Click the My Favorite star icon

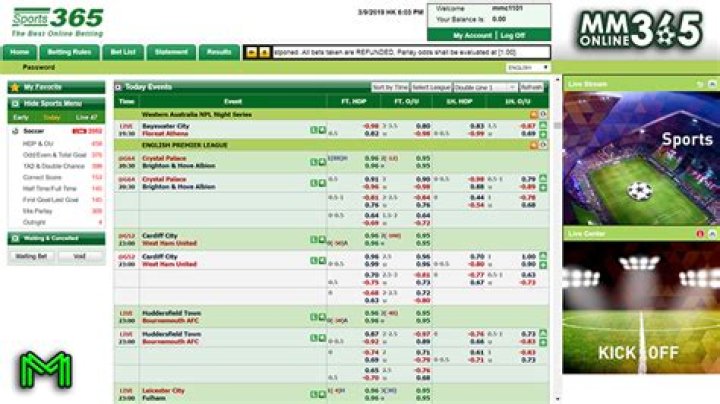(15, 87)
